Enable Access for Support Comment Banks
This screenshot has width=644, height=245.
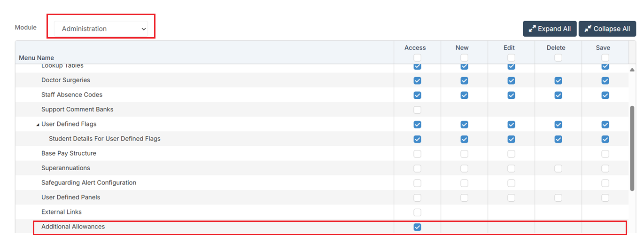coord(417,110)
